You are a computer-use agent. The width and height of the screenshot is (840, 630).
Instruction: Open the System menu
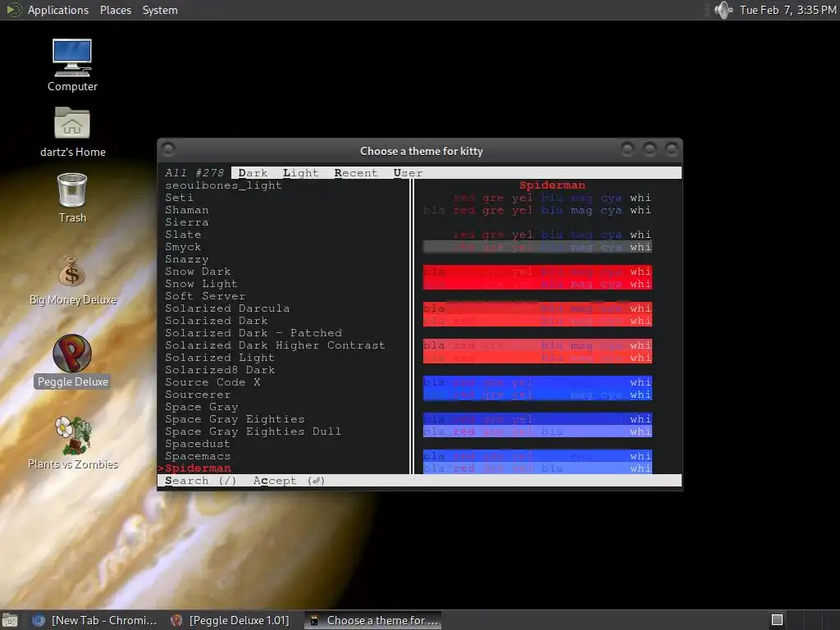pyautogui.click(x=160, y=10)
